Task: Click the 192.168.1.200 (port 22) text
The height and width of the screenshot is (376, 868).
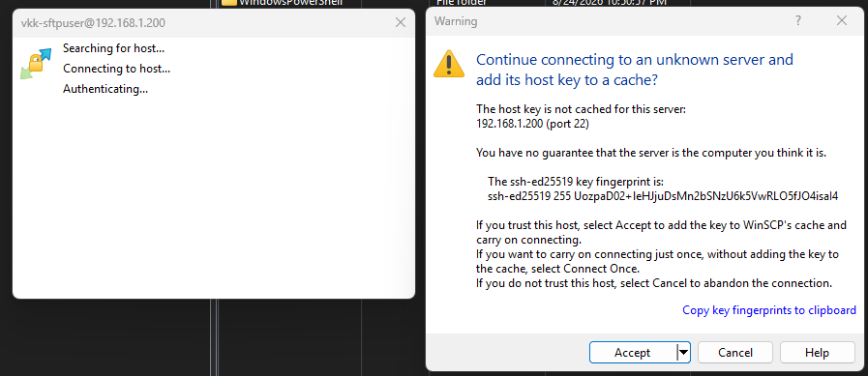Action: coord(532,124)
